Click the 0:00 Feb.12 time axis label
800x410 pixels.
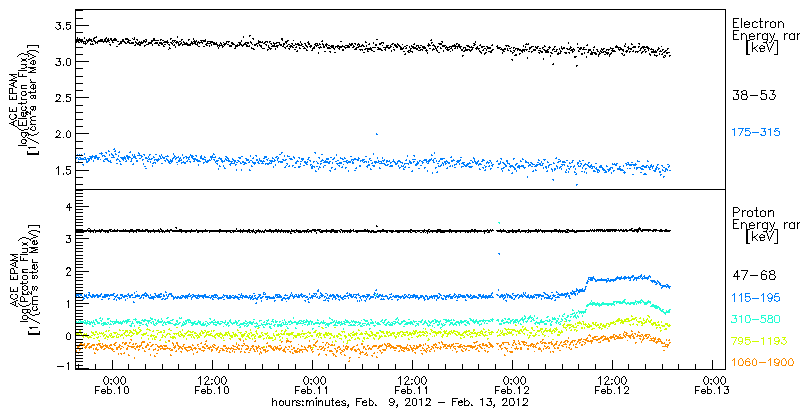[512, 386]
